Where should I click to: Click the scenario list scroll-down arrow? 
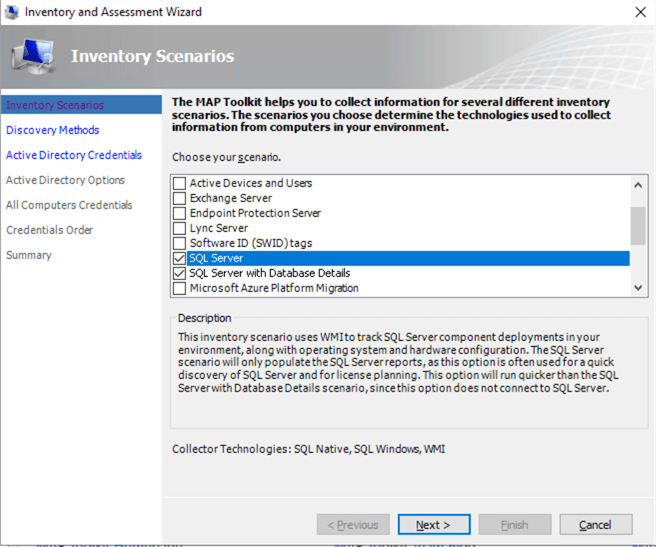638,288
